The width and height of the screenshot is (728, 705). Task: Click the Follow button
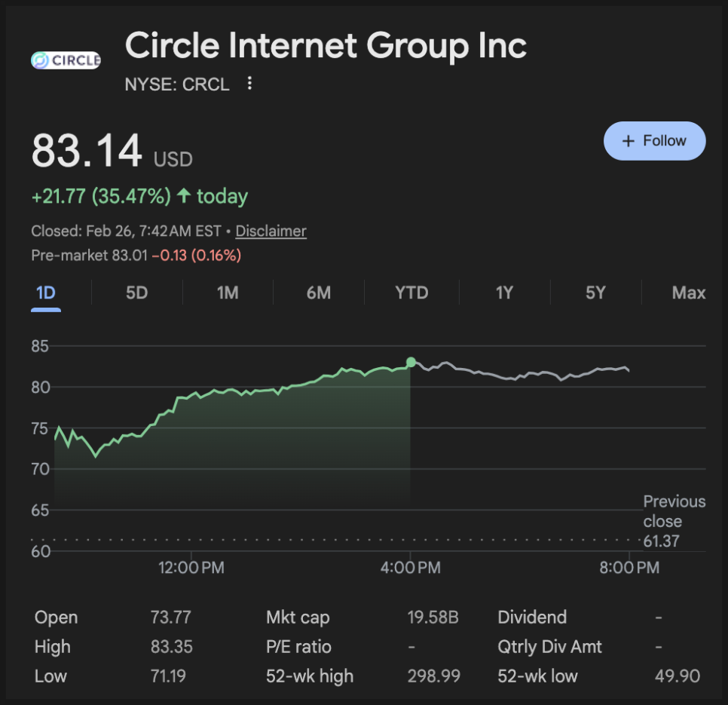[x=654, y=141]
